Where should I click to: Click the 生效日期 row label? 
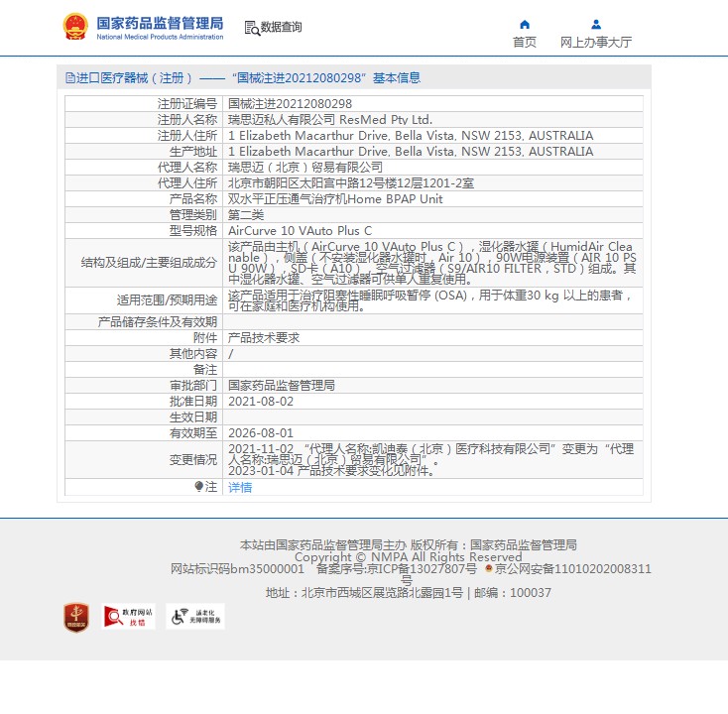click(x=193, y=416)
